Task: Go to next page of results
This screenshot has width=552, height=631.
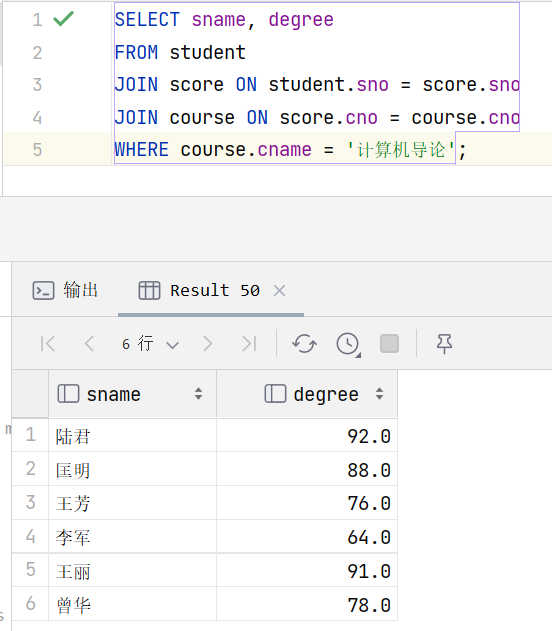Action: pos(208,344)
